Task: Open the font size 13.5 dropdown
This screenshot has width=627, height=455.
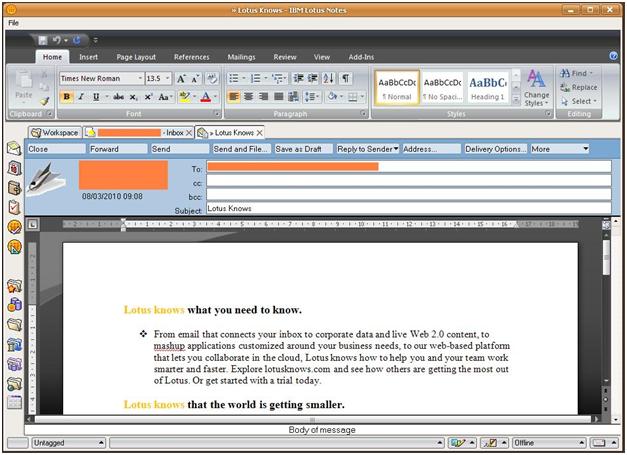Action: 168,78
